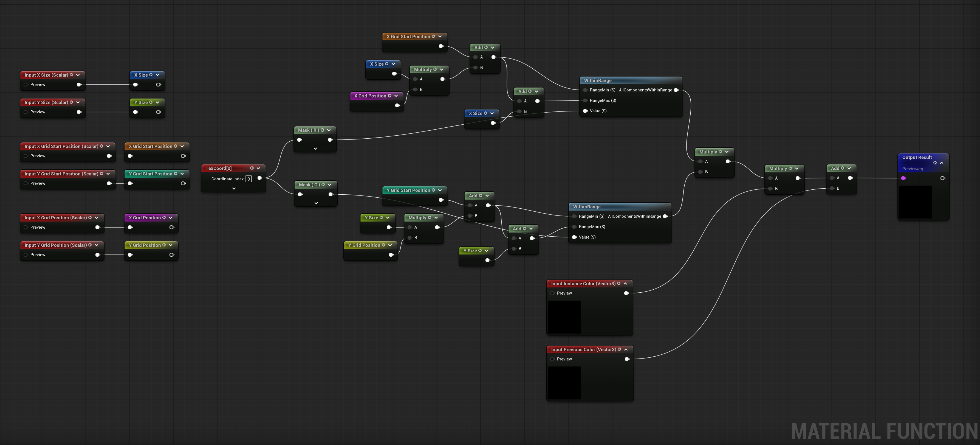Click the Mask ( G ) input pin

tap(300, 195)
